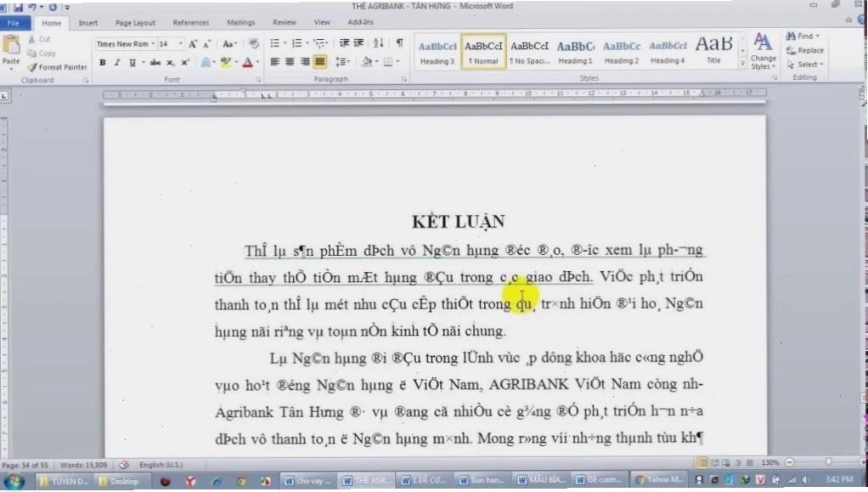This screenshot has width=868, height=492.
Task: Click the Paste icon
Action: [10, 45]
